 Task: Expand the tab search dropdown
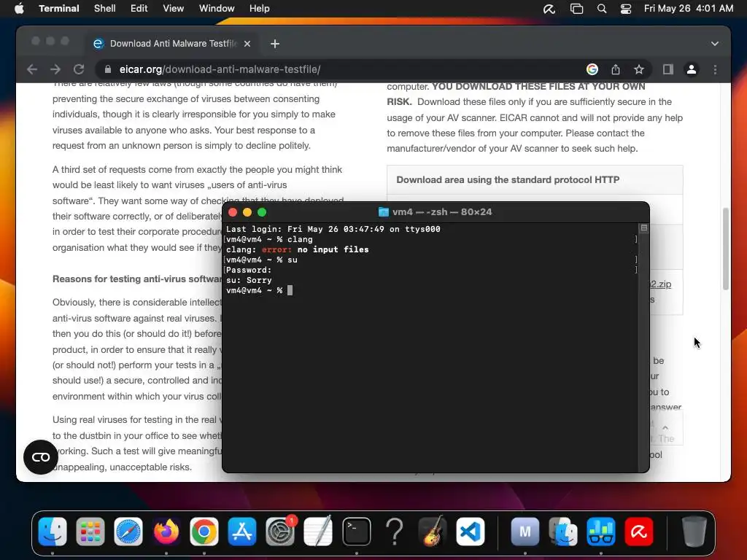pos(715,44)
